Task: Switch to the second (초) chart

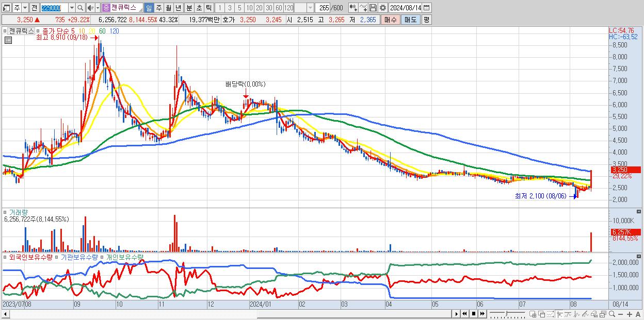Action: coord(199,8)
